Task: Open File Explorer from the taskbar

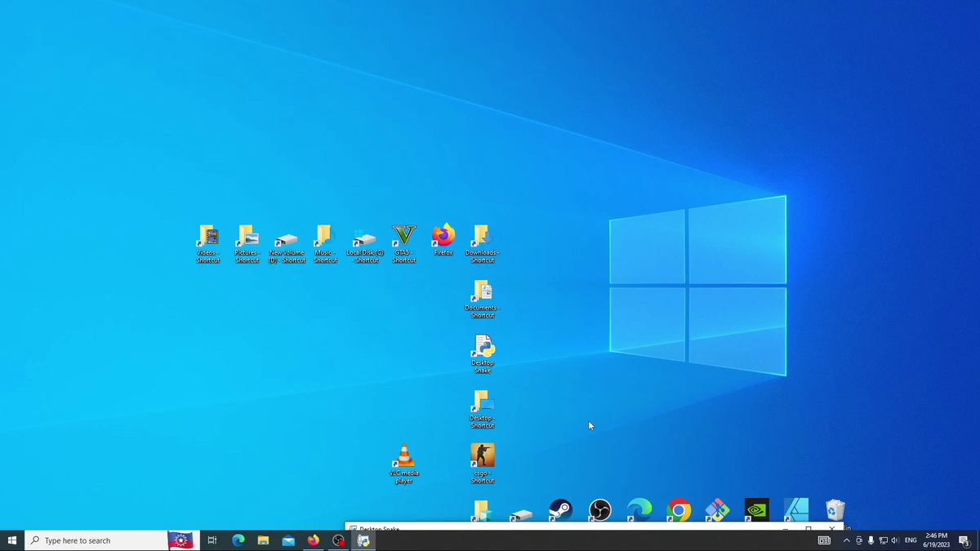Action: click(x=263, y=540)
